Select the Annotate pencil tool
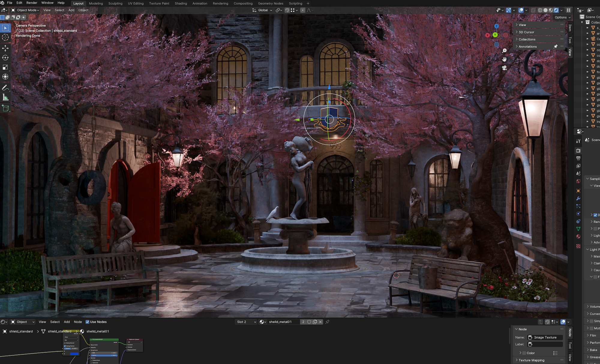600x364 pixels. pyautogui.click(x=5, y=88)
